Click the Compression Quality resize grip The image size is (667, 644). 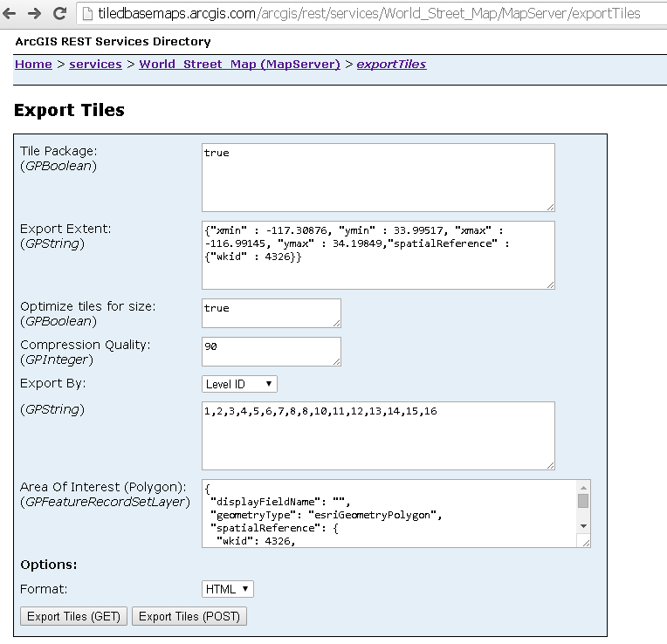coord(336,362)
